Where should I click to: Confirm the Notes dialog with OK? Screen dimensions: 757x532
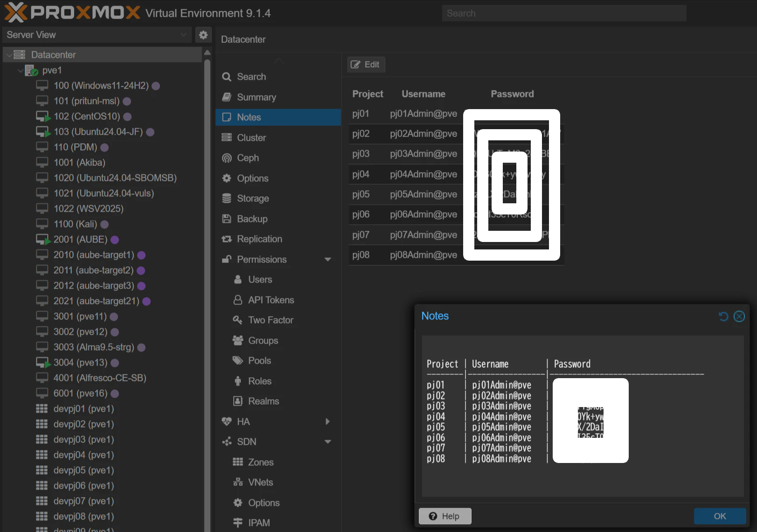720,516
